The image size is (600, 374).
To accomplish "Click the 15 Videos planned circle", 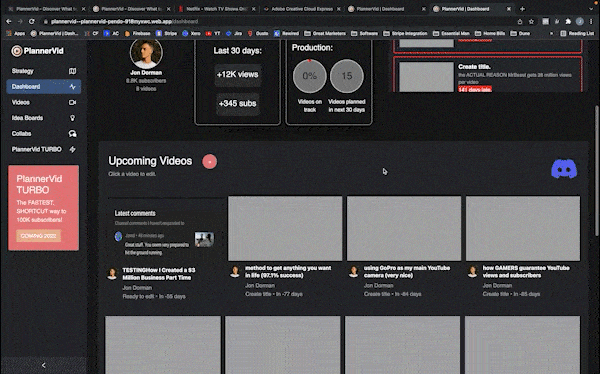I will click(x=347, y=76).
